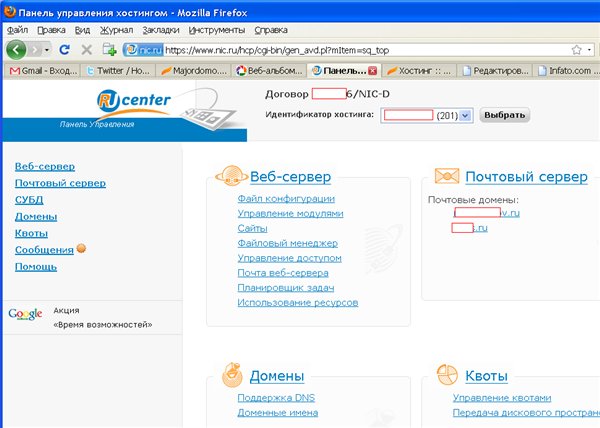Click the Квоты pie chart icon
Viewport: 600px width, 428px height.
[x=447, y=375]
